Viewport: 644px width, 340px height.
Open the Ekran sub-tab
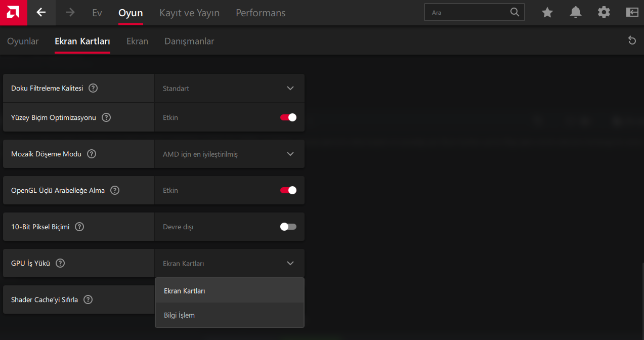click(137, 41)
